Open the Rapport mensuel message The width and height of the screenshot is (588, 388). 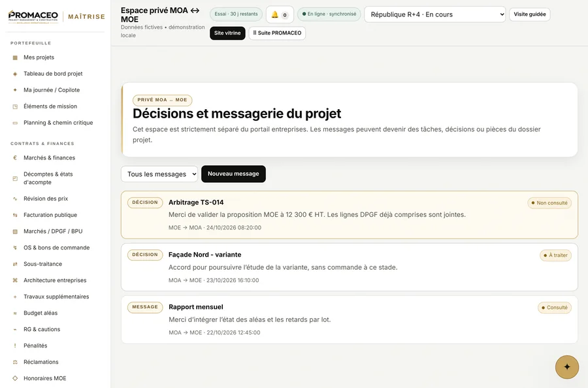[349, 319]
